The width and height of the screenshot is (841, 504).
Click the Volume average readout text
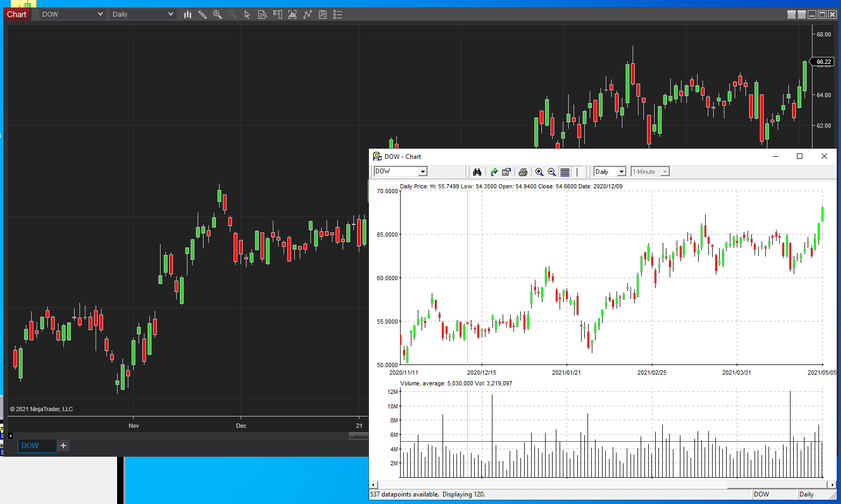coord(456,383)
